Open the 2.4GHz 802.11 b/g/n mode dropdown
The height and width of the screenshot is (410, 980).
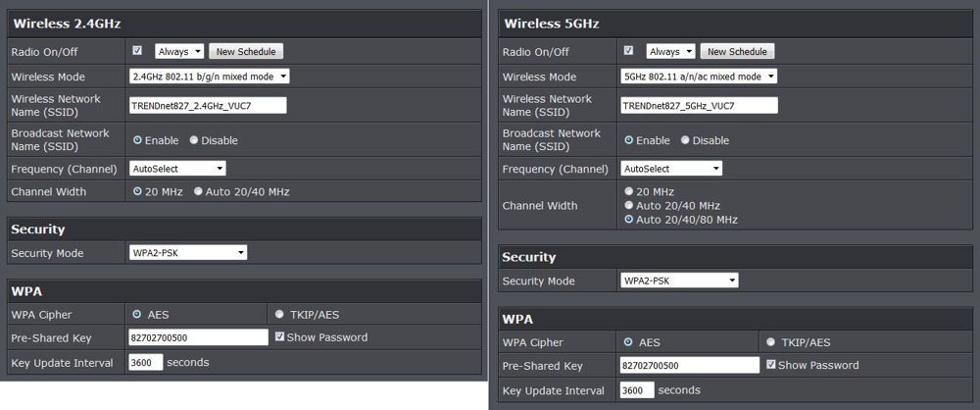tap(210, 77)
